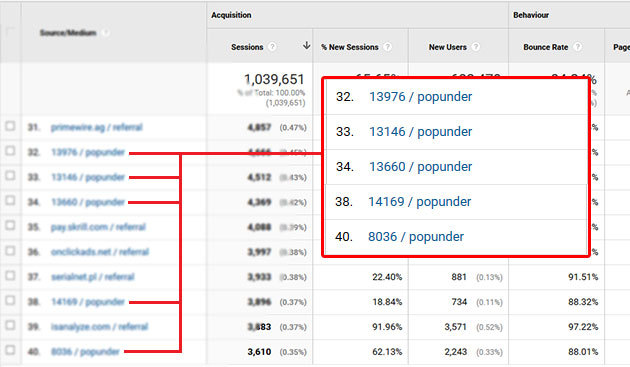Sort by the New Users column header
This screenshot has width=630, height=367.
(448, 47)
